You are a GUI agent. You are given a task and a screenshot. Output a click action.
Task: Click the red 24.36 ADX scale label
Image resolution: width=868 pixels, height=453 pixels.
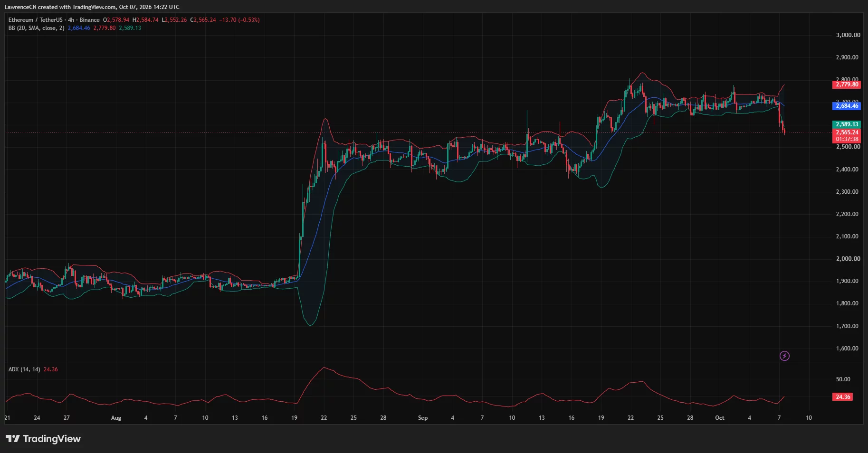click(x=843, y=397)
